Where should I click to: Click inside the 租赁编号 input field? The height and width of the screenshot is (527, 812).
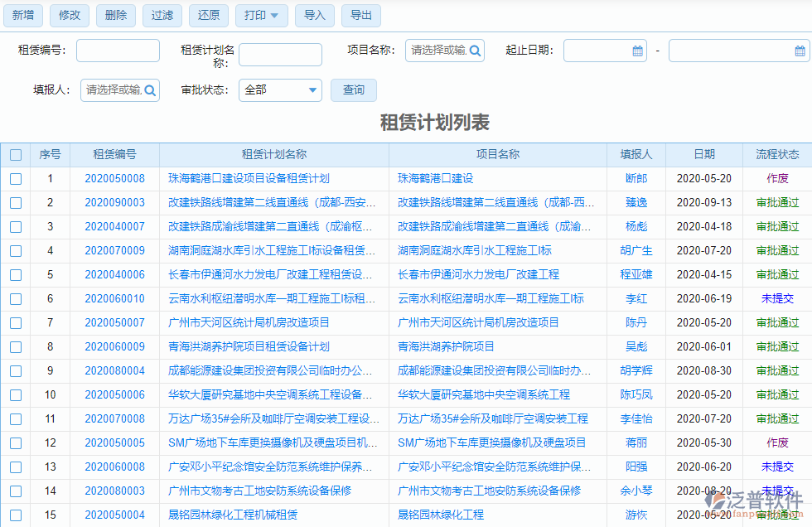point(118,50)
